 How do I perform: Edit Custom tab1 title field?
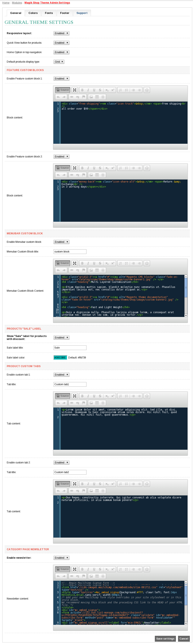[70, 385]
